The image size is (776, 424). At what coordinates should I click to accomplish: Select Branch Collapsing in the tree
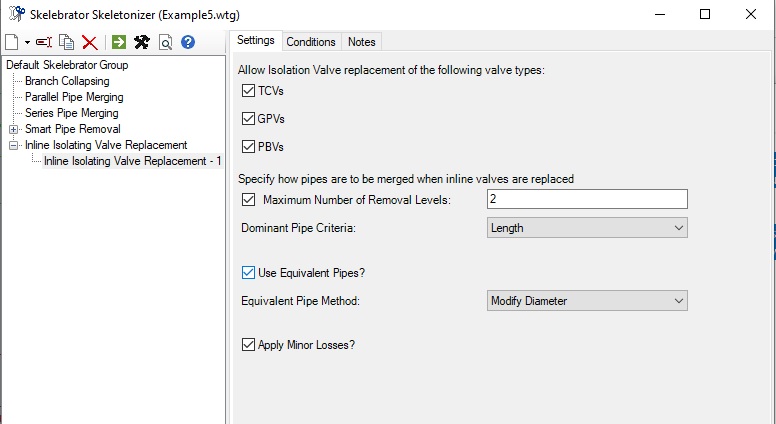coord(67,81)
